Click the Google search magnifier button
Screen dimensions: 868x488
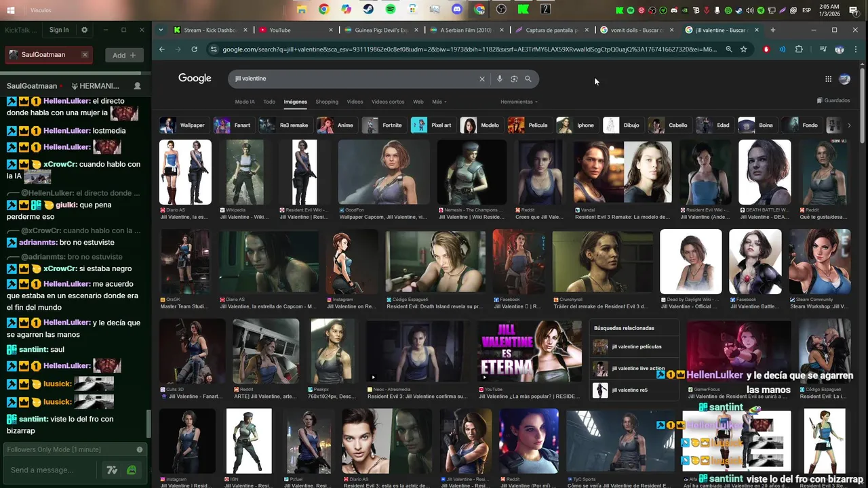coord(528,79)
